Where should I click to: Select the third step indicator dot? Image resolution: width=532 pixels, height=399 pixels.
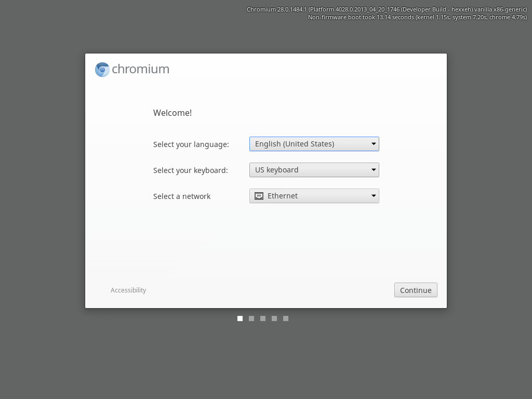tap(263, 318)
